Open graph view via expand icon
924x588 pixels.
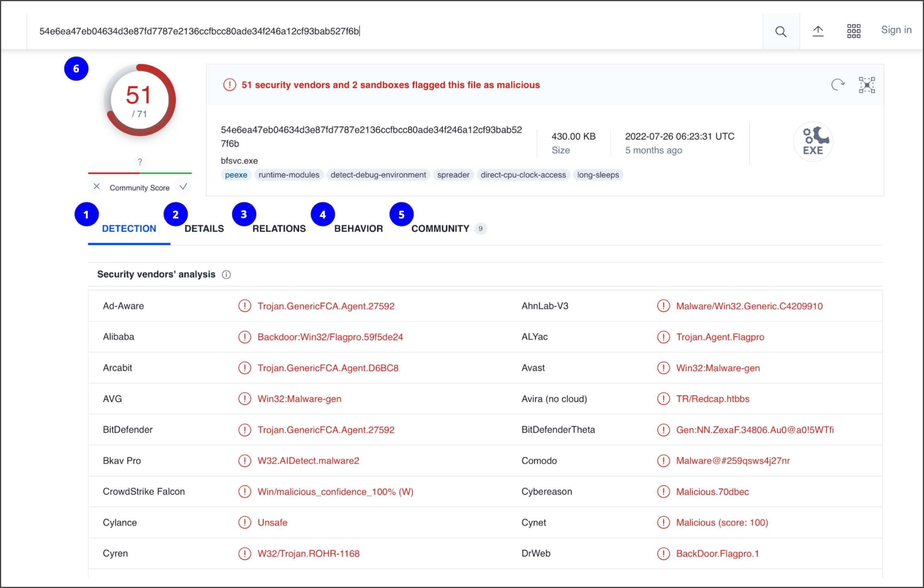(x=867, y=85)
